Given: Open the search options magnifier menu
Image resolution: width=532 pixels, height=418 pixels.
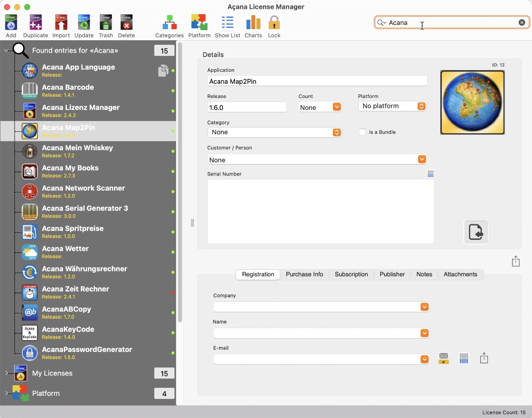Looking at the screenshot, I should (382, 23).
